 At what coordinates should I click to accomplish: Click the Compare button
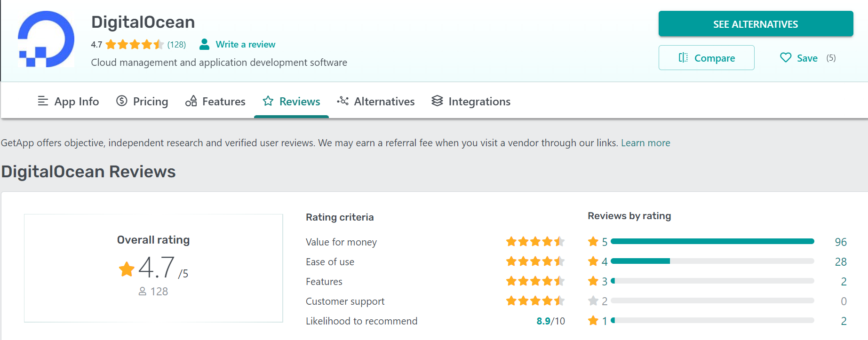pyautogui.click(x=706, y=58)
